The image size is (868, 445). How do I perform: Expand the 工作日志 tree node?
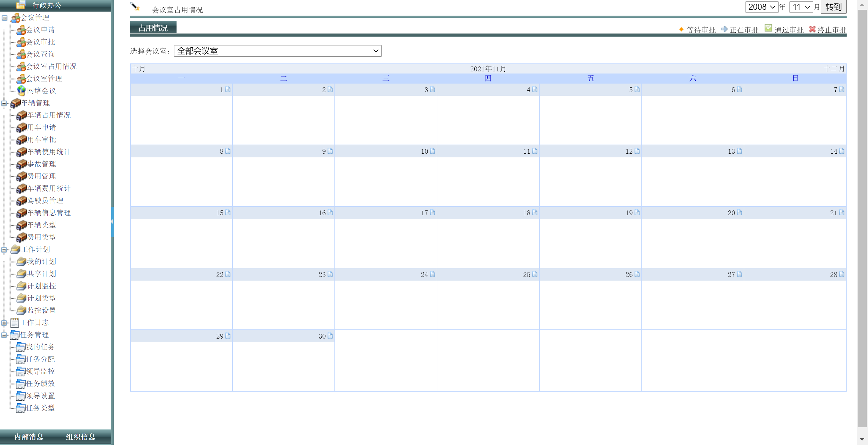coord(4,322)
